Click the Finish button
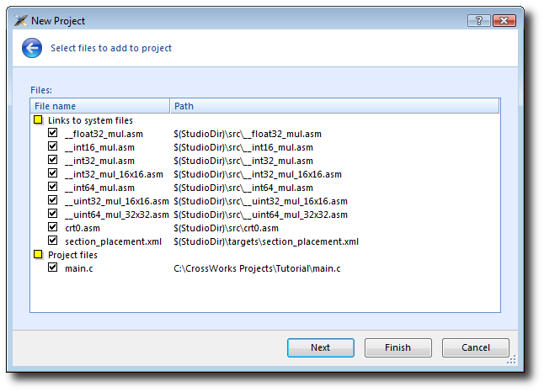This screenshot has height=392, width=544. point(398,347)
